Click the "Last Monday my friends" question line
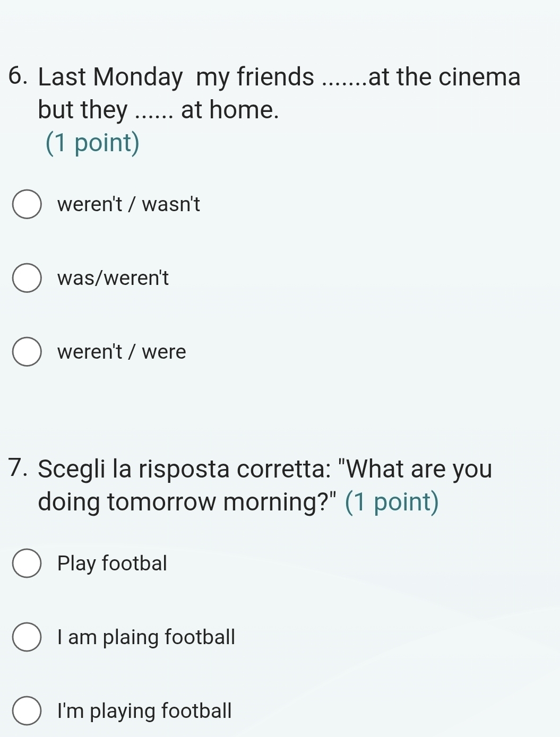The image size is (560, 737). 175,77
